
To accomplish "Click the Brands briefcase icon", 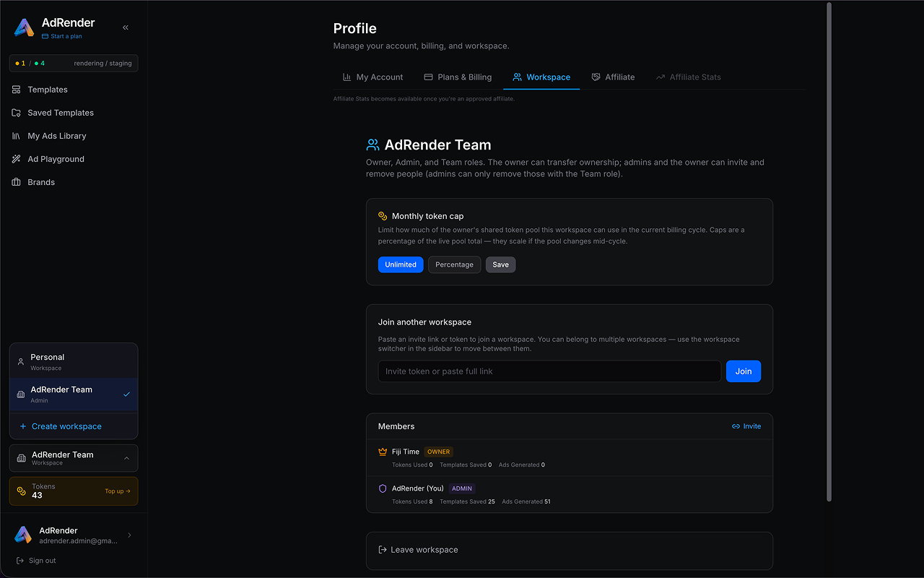I will 16,182.
